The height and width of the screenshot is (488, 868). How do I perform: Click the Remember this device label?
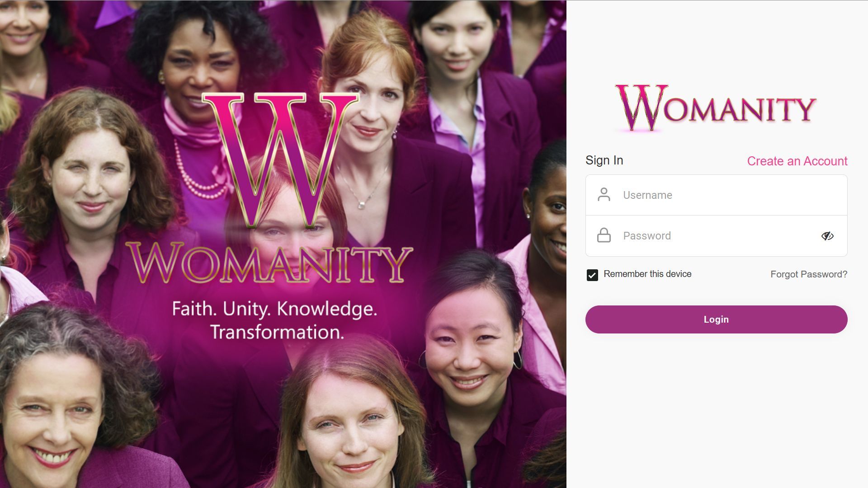pyautogui.click(x=647, y=274)
